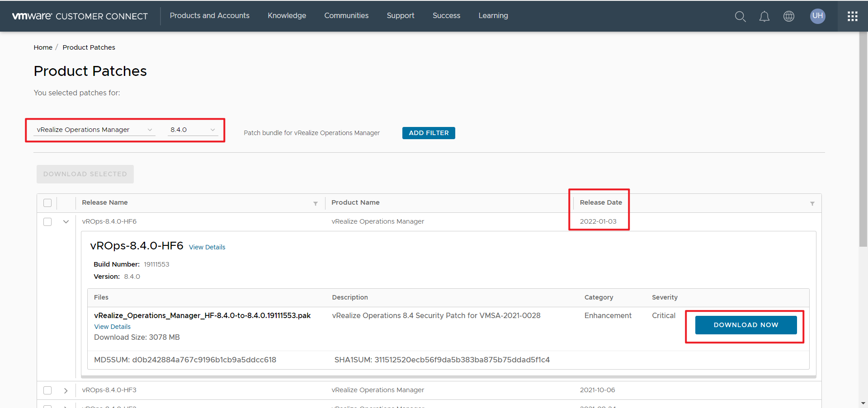Click the Critical severity value
Image resolution: width=868 pixels, height=408 pixels.
coord(664,315)
